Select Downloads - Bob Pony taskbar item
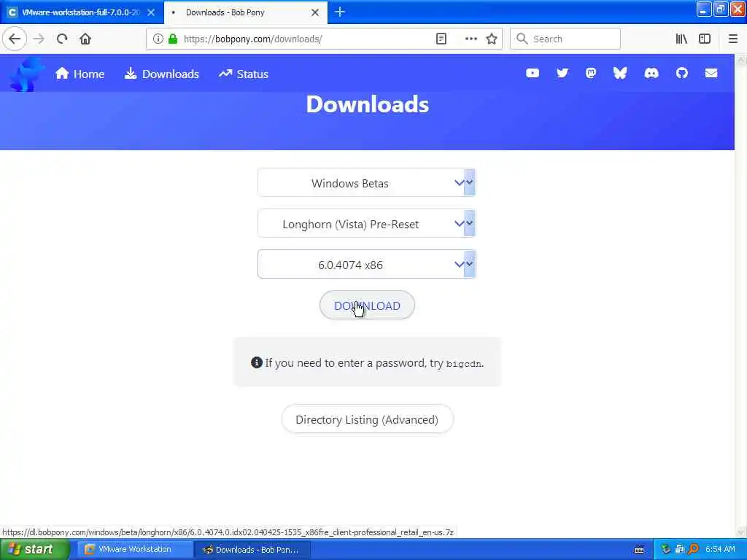 click(252, 550)
